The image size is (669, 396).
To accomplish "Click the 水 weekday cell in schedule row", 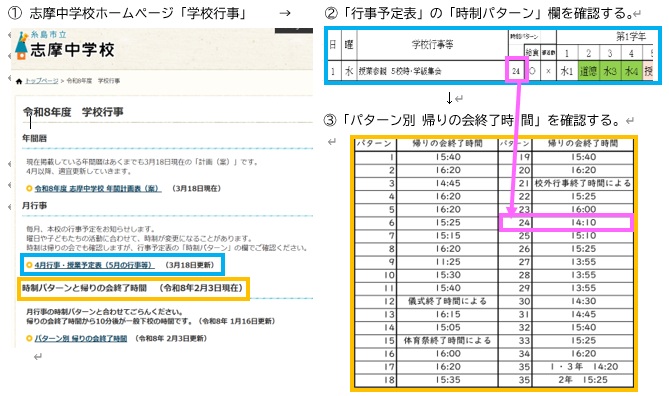I will (x=349, y=71).
